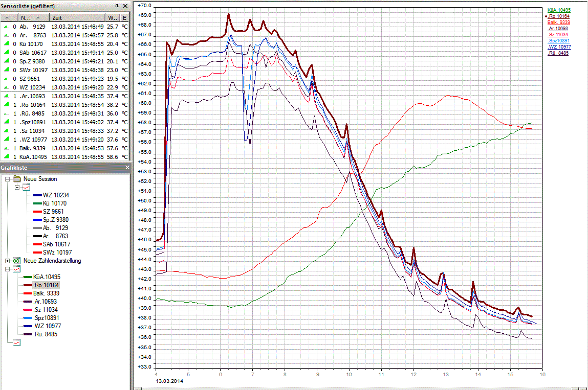Select WZ 10234 in the Grafikliste tree
Viewport: 588px width, 390px height.
pyautogui.click(x=55, y=195)
